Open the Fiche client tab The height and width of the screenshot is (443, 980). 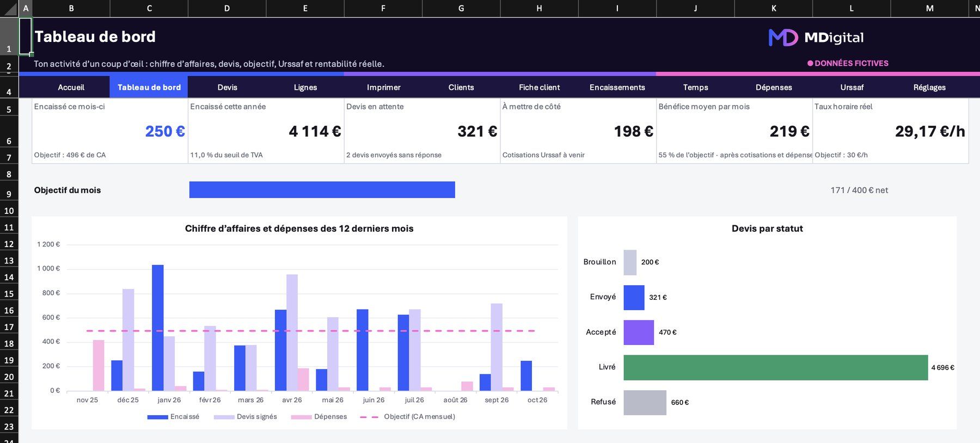click(539, 87)
